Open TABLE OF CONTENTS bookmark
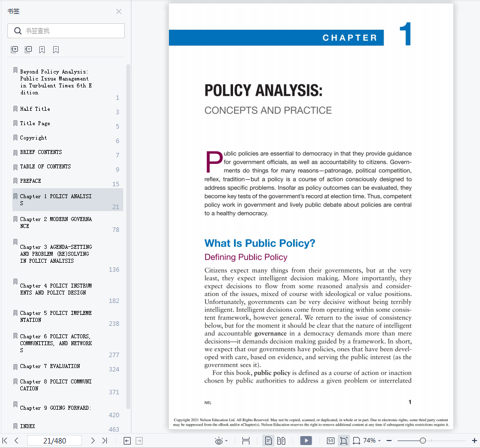 pos(45,166)
